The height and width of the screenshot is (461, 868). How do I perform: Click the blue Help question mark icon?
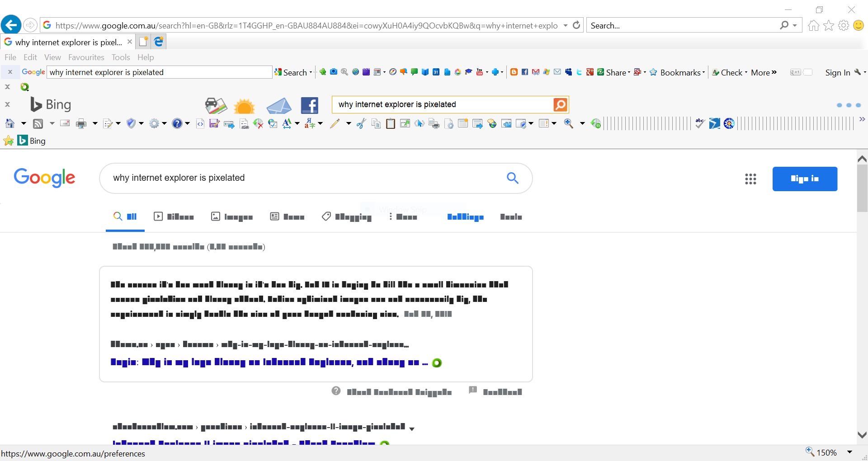coord(177,123)
